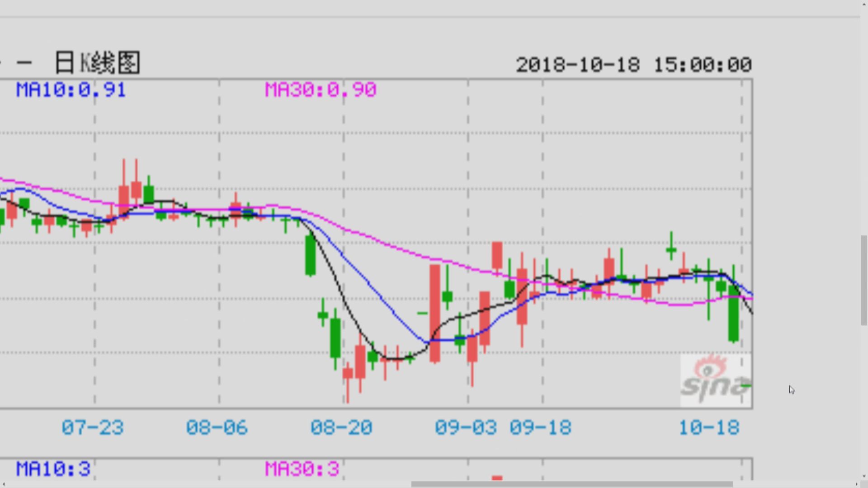
Task: Click the 2018-10-18 15:00:00 timestamp
Action: point(634,65)
